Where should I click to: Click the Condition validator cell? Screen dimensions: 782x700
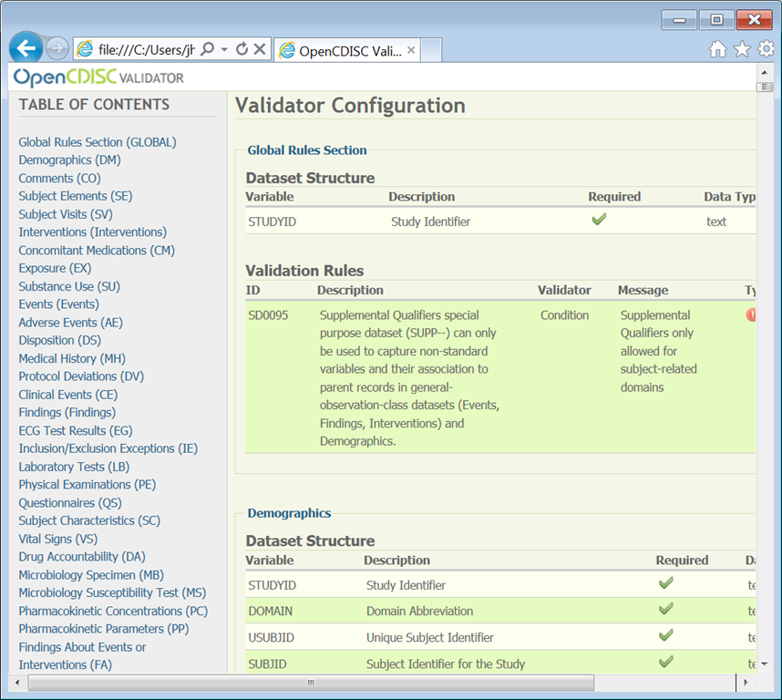point(564,315)
